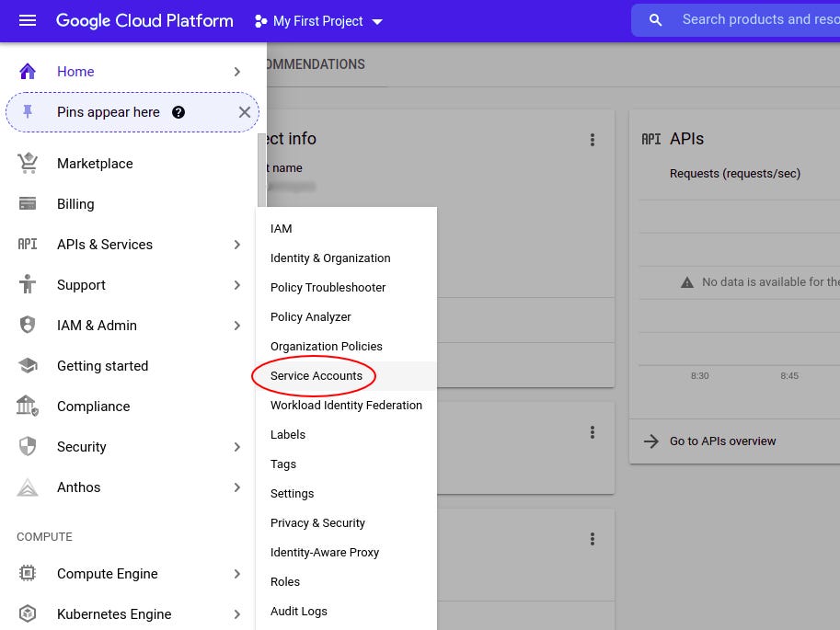The image size is (840, 630).
Task: Click the Getting started graduation cap icon
Action: 28,365
